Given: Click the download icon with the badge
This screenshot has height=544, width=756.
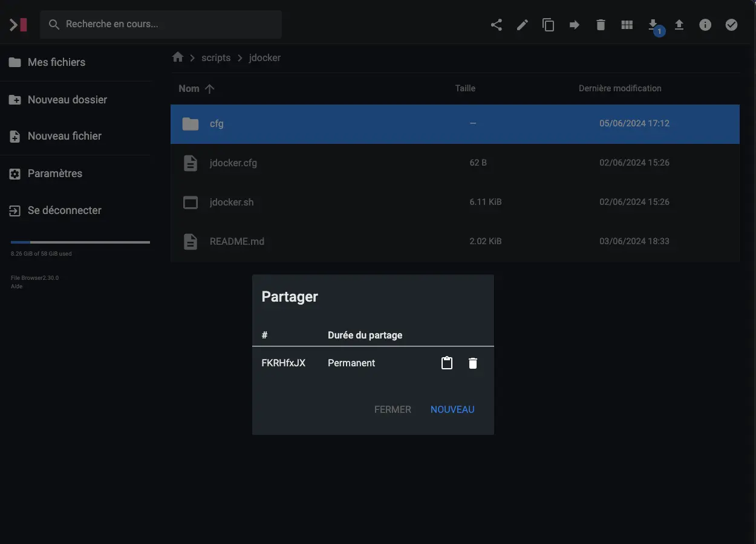Looking at the screenshot, I should [x=653, y=25].
